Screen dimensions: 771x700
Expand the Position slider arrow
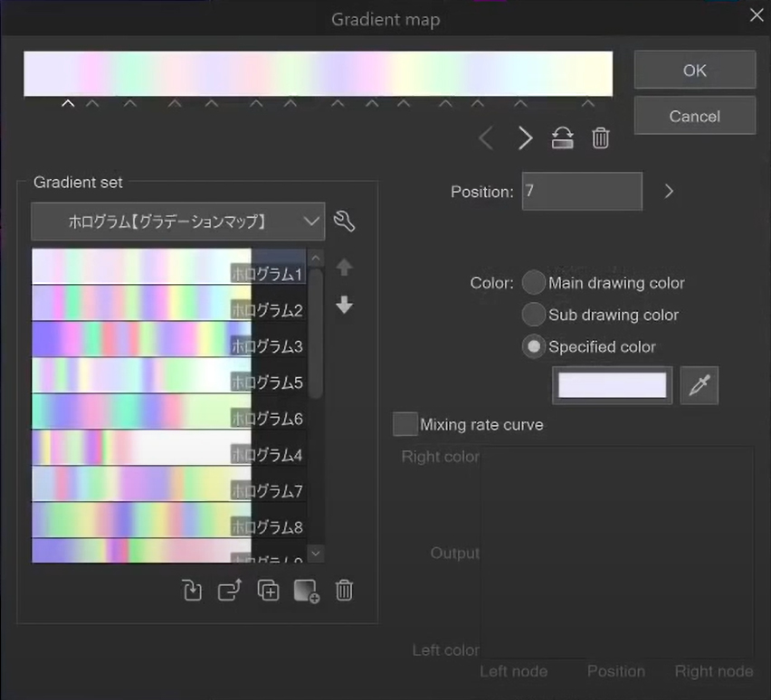coord(669,192)
